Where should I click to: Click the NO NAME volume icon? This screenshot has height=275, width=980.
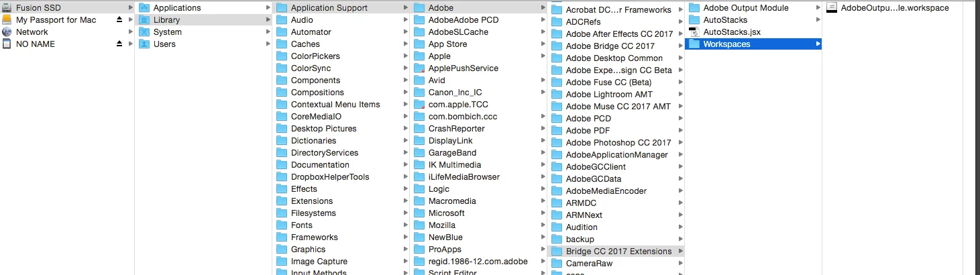click(x=7, y=44)
